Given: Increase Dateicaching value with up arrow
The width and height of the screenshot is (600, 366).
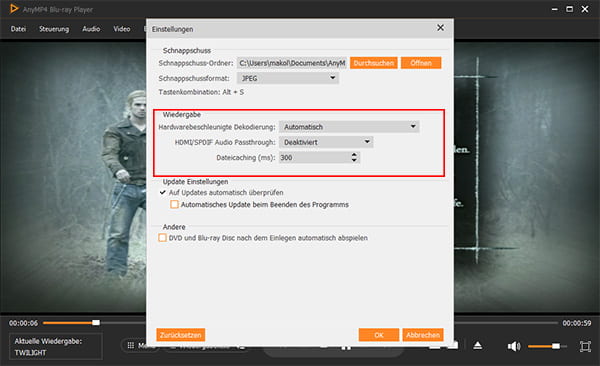Looking at the screenshot, I should coord(354,155).
